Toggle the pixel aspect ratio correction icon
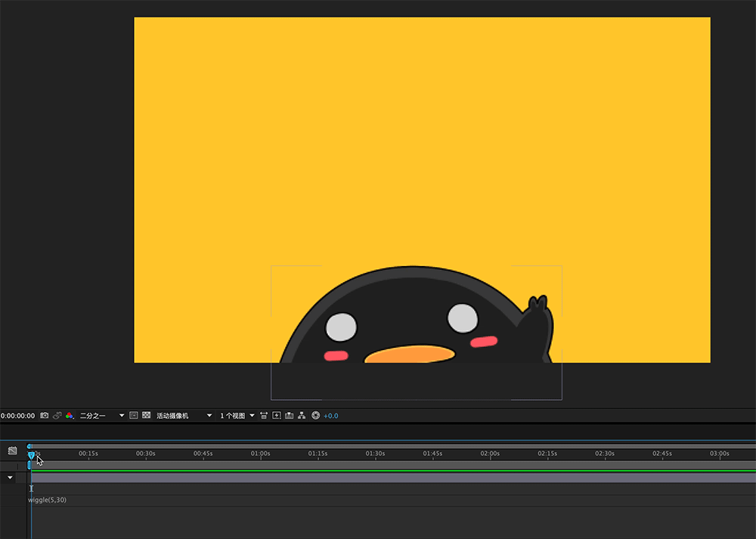The image size is (756, 539). (x=264, y=416)
